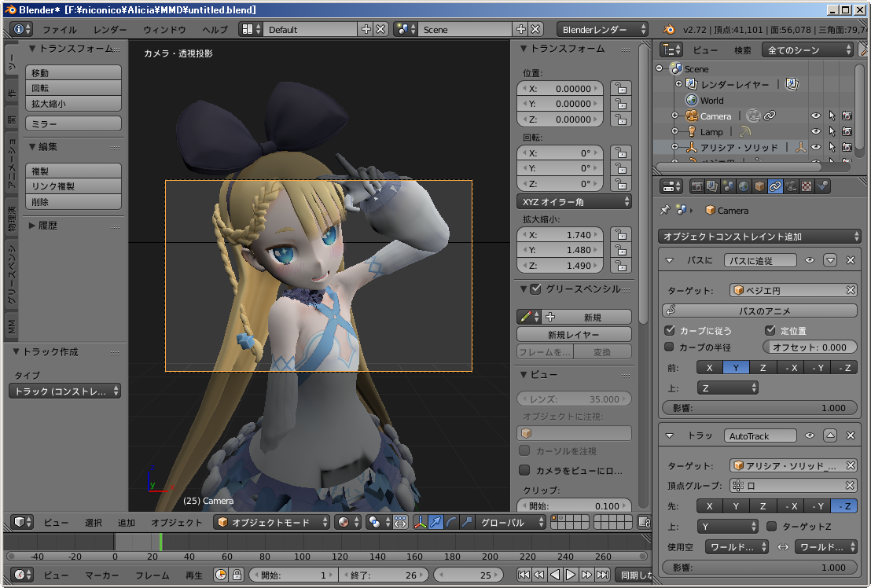Toggle the 3D manipulator axis icon
The image size is (871, 588).
click(x=420, y=523)
